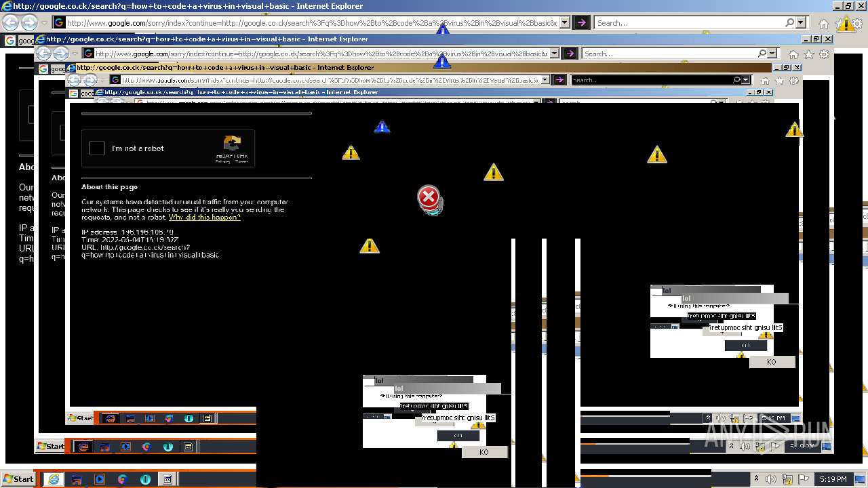The image size is (868, 488).
Task: Go back in the third nested IE window
Action: click(73, 80)
